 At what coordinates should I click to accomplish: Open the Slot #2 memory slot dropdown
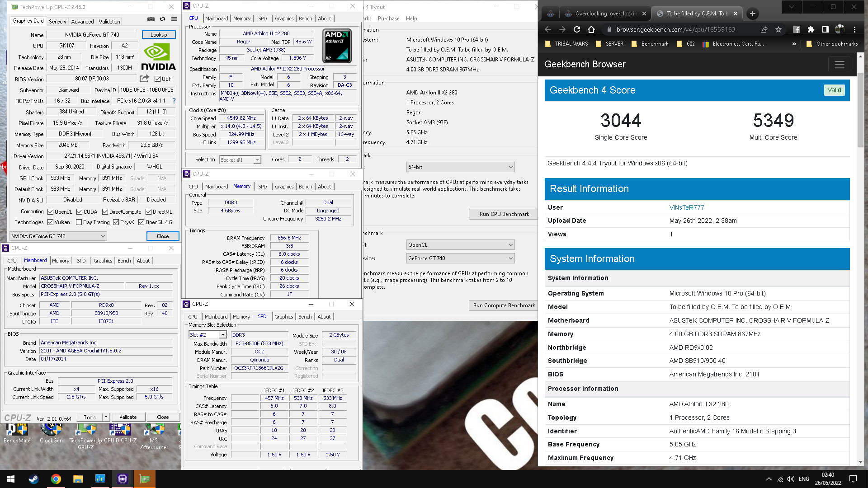pos(208,335)
